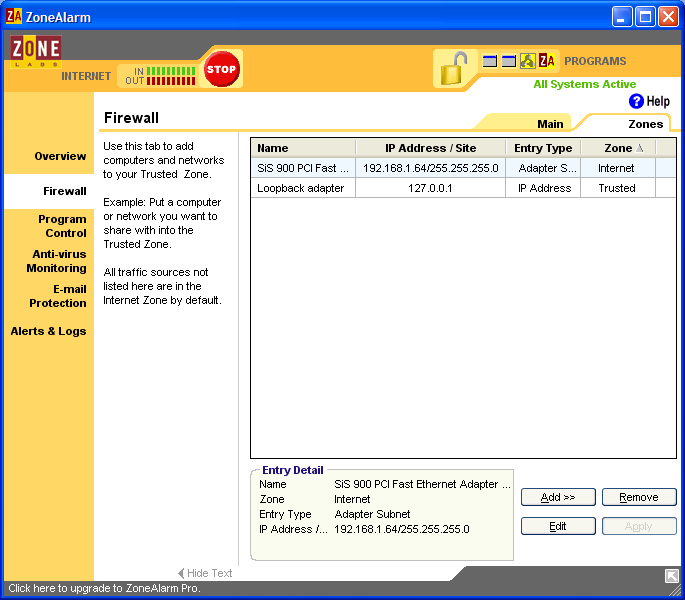This screenshot has height=600, width=685.
Task: Click the Add >> button
Action: point(558,497)
